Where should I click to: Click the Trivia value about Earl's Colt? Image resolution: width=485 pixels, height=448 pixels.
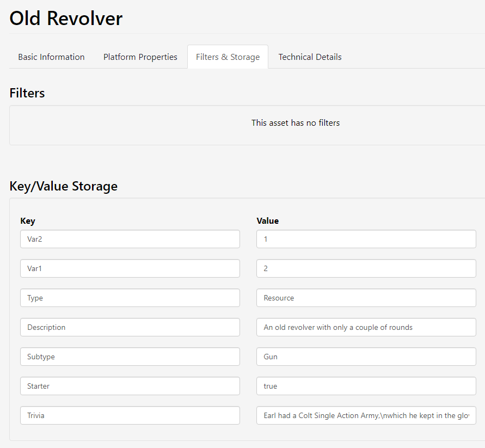366,415
